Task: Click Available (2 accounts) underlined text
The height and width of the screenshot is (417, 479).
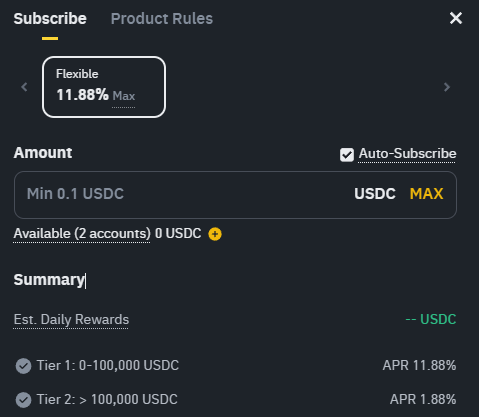Action: coord(82,234)
